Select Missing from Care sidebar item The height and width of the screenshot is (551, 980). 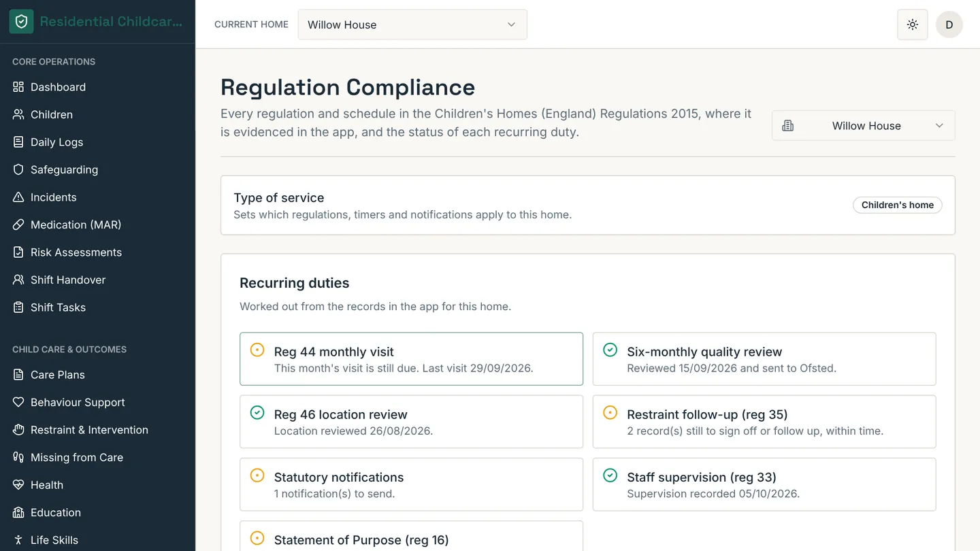coord(97,457)
